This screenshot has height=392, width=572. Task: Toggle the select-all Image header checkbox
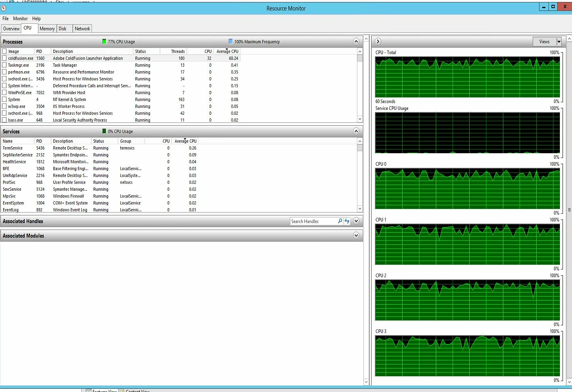pyautogui.click(x=4, y=51)
